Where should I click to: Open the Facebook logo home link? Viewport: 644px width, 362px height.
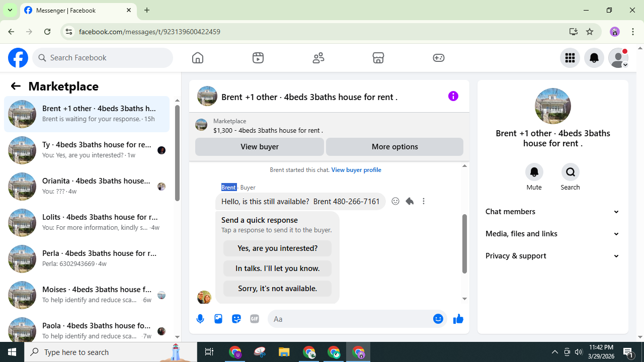point(18,58)
